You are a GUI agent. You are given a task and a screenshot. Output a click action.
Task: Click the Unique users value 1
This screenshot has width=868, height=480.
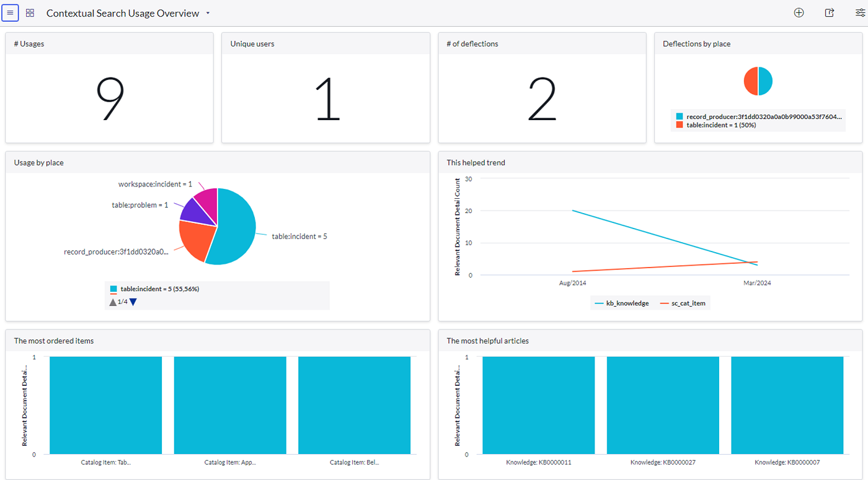pyautogui.click(x=327, y=99)
